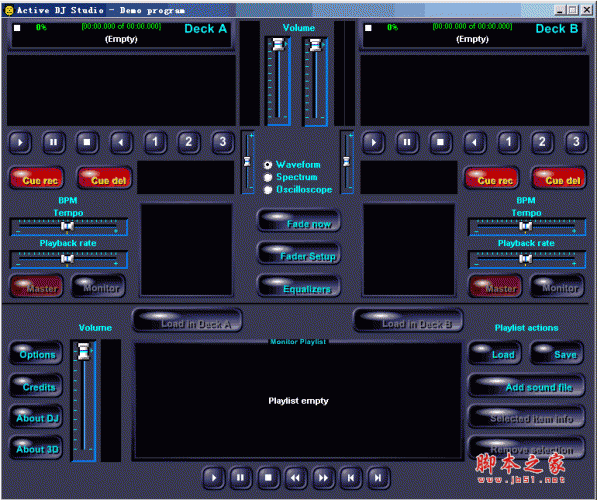Delete a cue point on Deck A
The image size is (597, 500).
pyautogui.click(x=105, y=178)
